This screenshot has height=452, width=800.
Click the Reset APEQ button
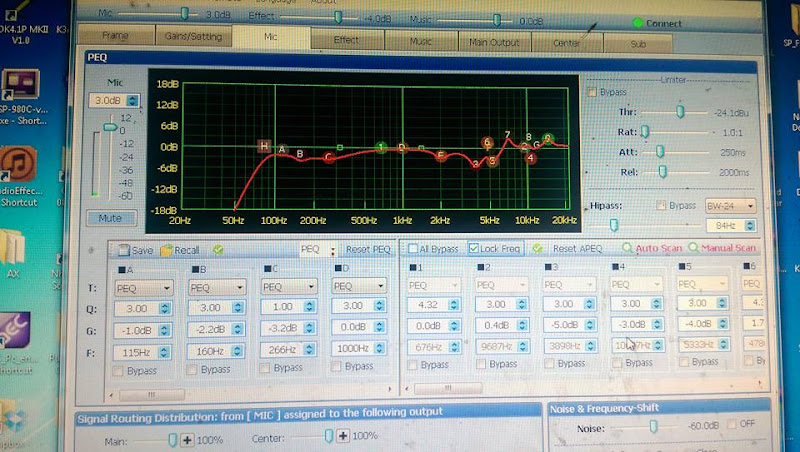click(578, 248)
